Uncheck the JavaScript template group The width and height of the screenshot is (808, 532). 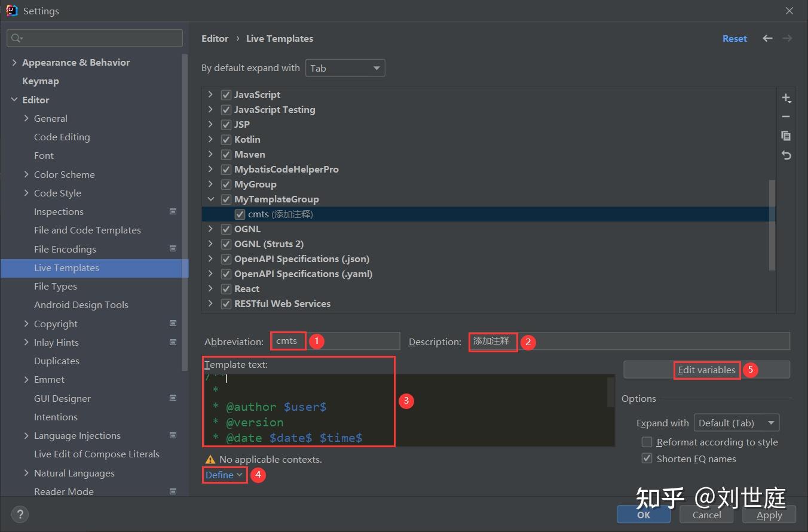(x=226, y=95)
